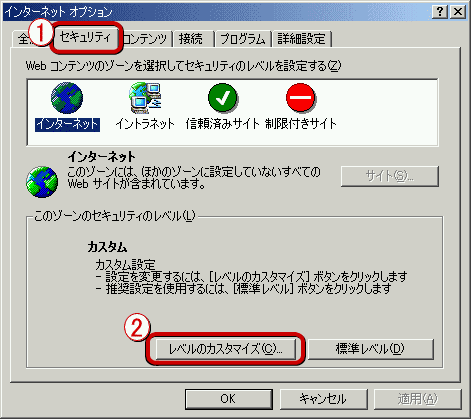Close the Internet Options dialog

458,12
